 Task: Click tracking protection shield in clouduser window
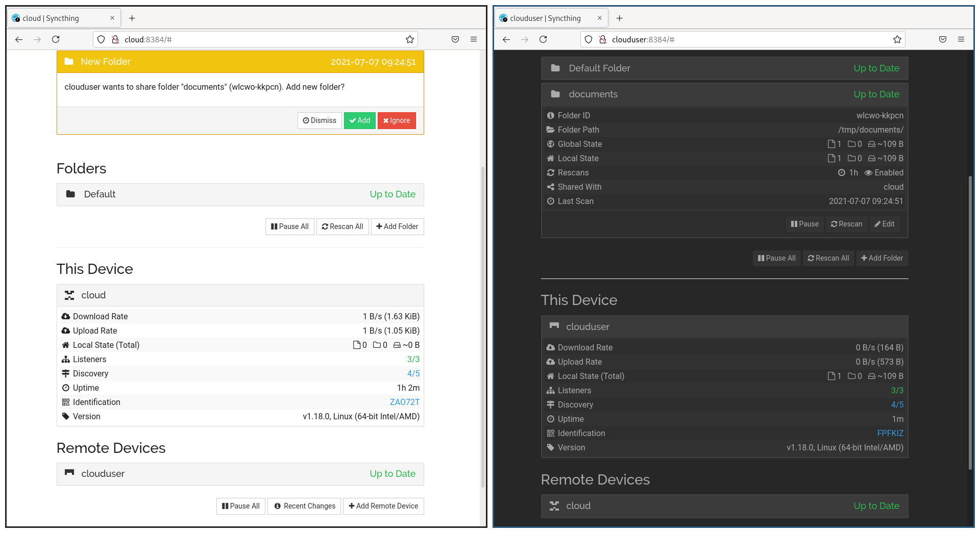click(x=589, y=39)
